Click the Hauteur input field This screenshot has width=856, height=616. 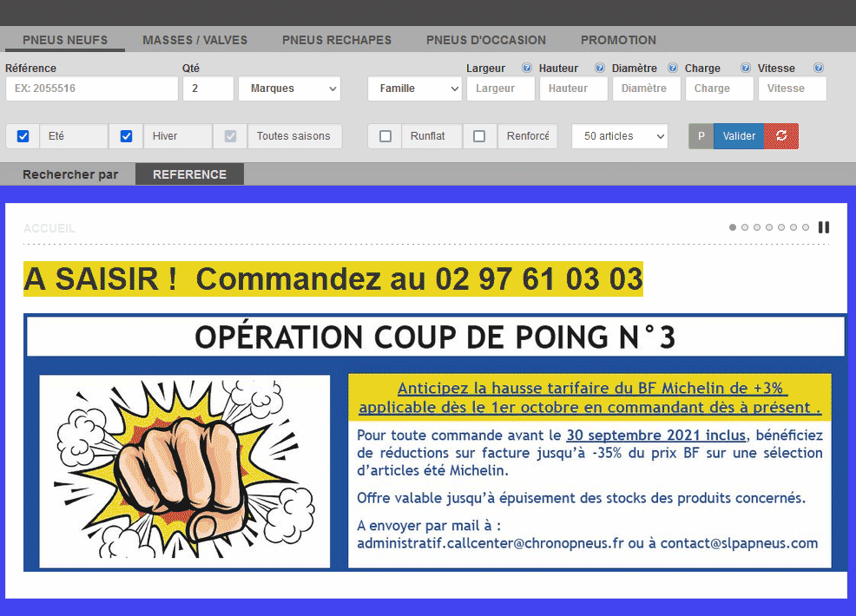click(574, 88)
